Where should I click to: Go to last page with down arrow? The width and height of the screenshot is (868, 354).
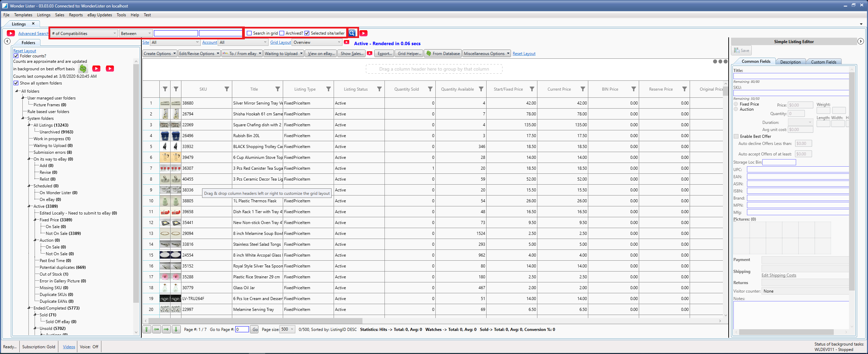[x=176, y=329]
